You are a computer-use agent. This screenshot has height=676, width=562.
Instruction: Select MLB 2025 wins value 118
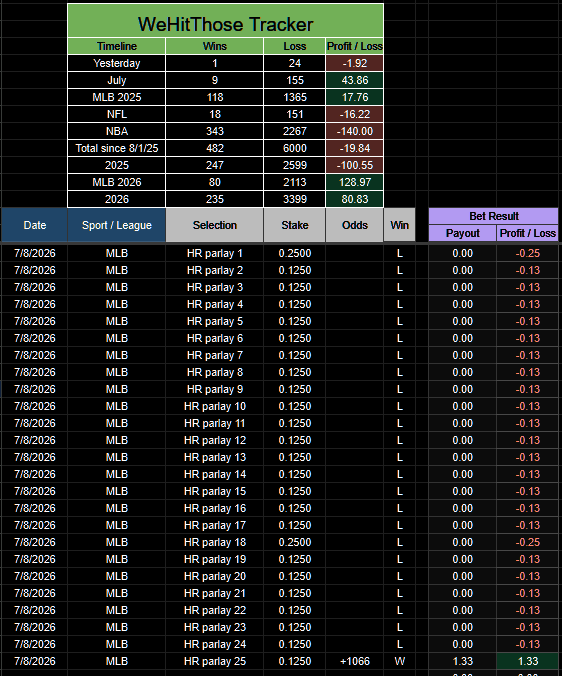[x=215, y=97]
